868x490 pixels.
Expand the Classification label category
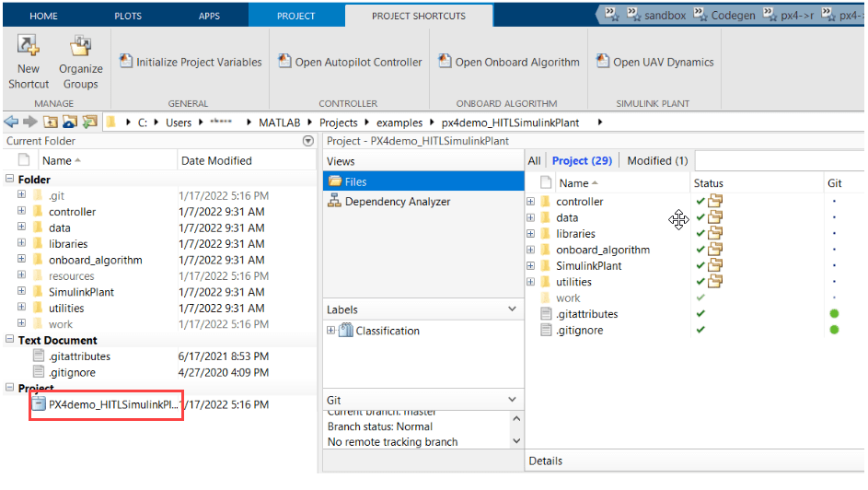coord(330,330)
